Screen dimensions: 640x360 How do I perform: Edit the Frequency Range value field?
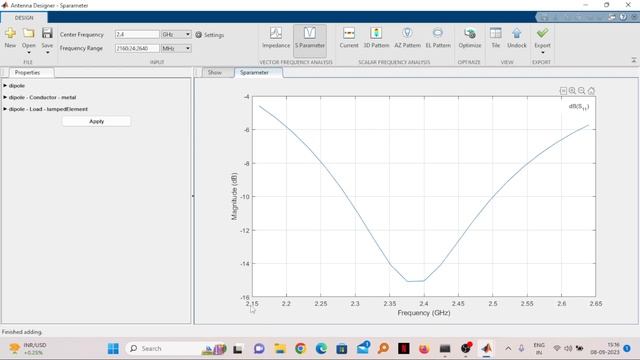137,49
